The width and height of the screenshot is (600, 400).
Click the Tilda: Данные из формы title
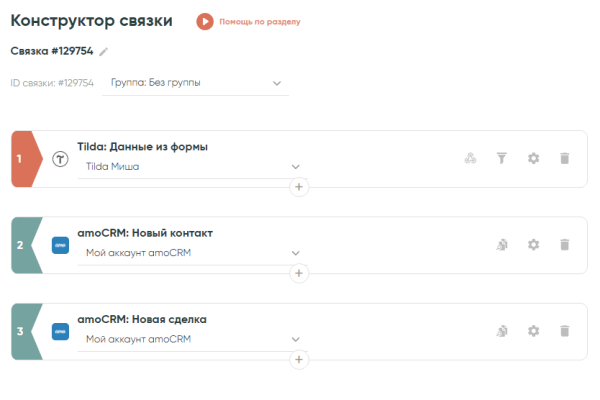coord(143,147)
